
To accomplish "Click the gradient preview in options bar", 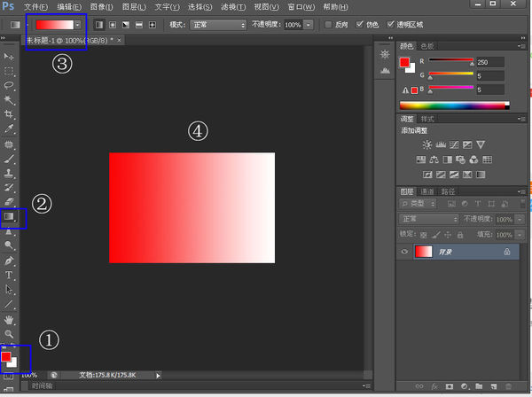I will [x=55, y=25].
